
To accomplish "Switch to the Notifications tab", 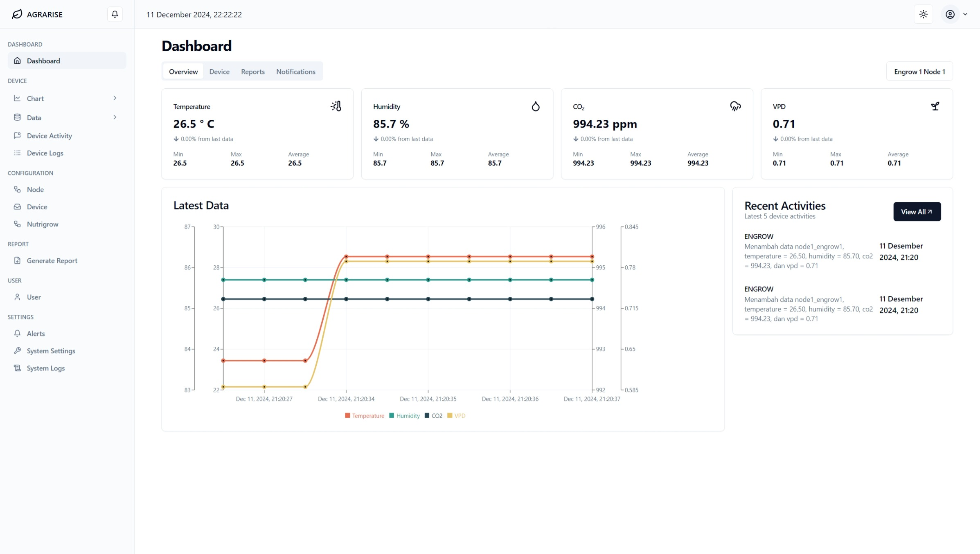I will 295,72.
